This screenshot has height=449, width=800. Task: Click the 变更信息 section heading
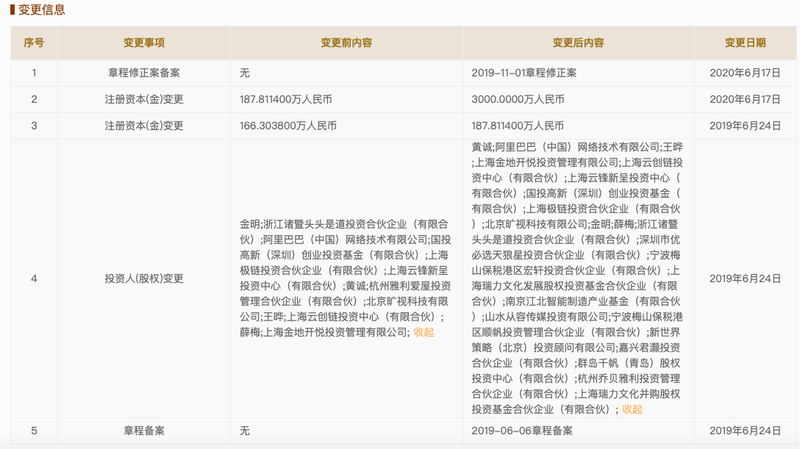point(42,10)
